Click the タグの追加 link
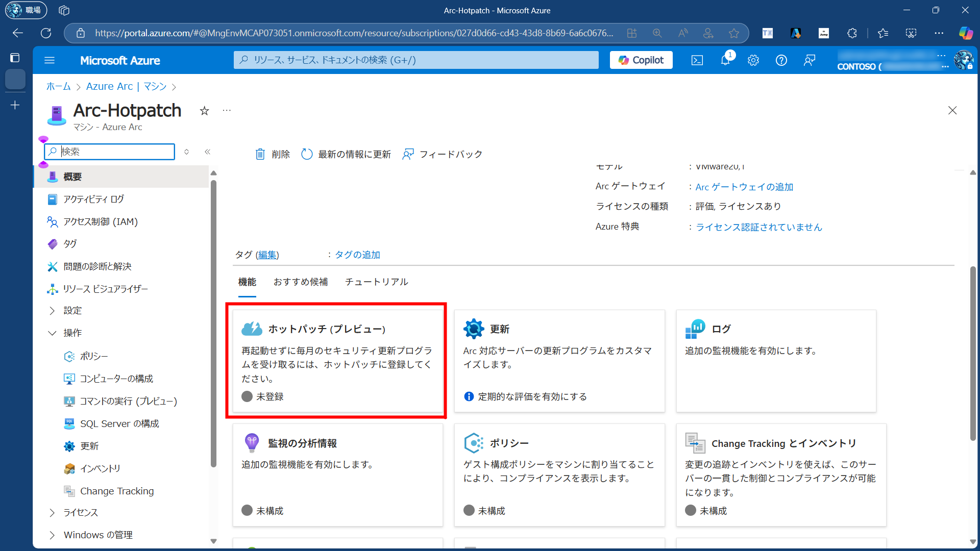 [357, 255]
